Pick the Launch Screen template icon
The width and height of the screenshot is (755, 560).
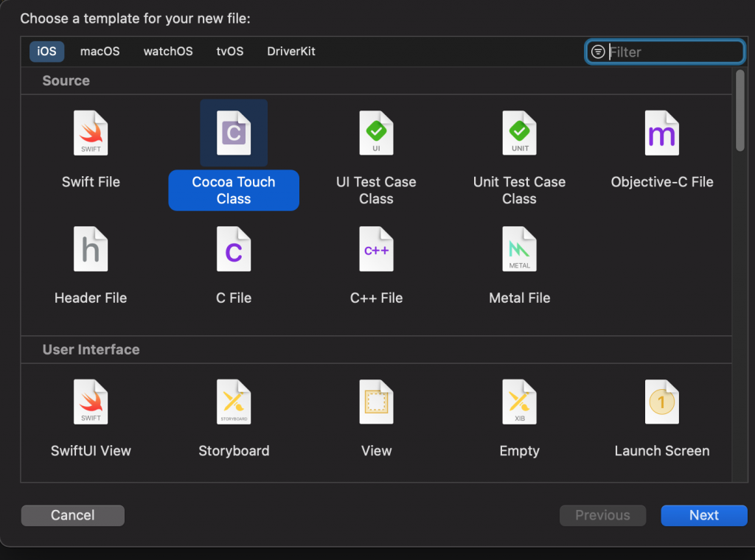pos(661,402)
